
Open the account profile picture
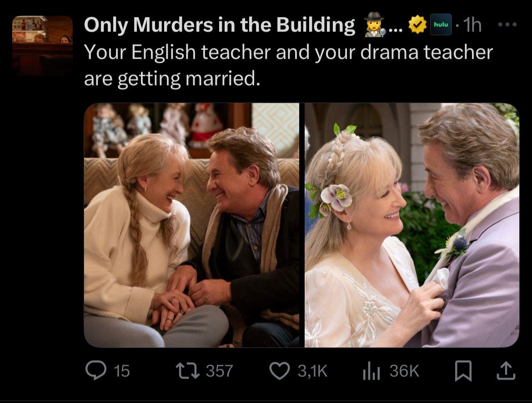click(42, 45)
